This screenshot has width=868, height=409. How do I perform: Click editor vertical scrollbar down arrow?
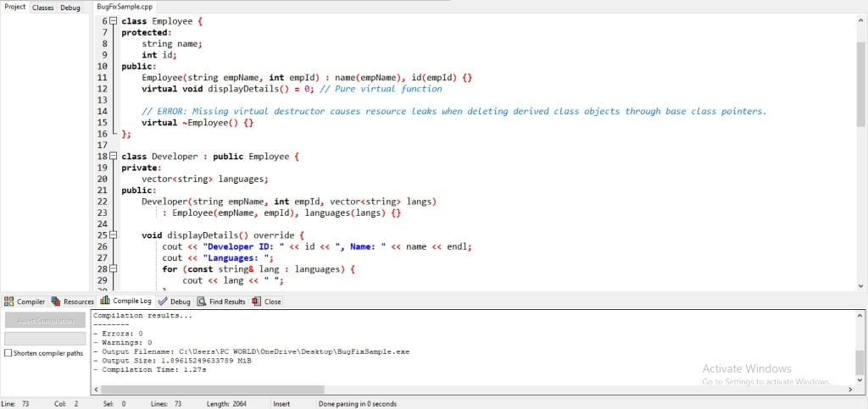861,285
